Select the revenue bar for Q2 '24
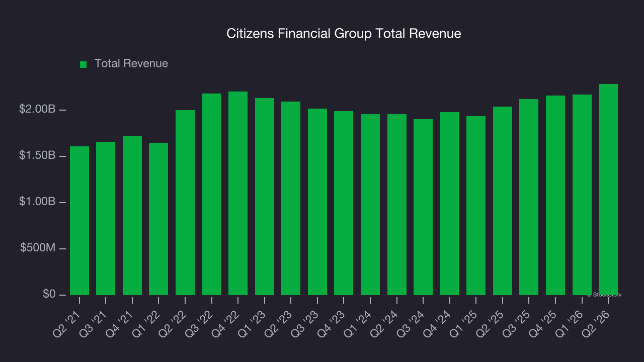 (397, 205)
